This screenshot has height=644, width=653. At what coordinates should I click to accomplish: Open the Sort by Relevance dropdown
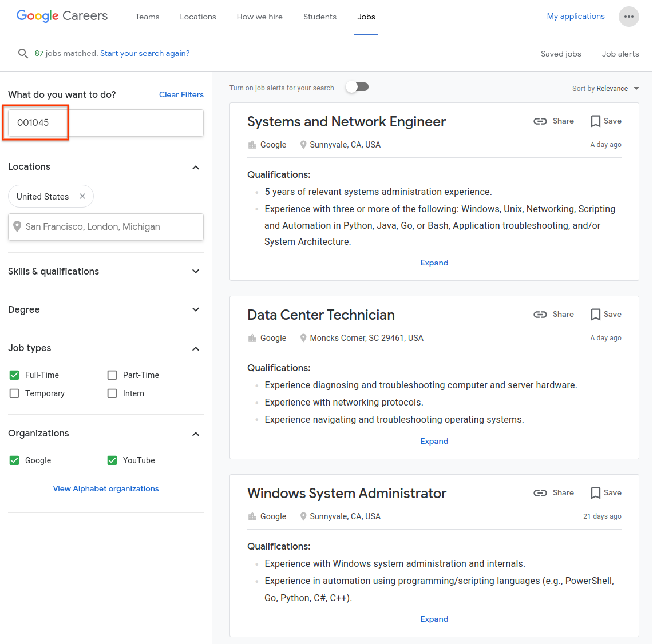pyautogui.click(x=605, y=89)
